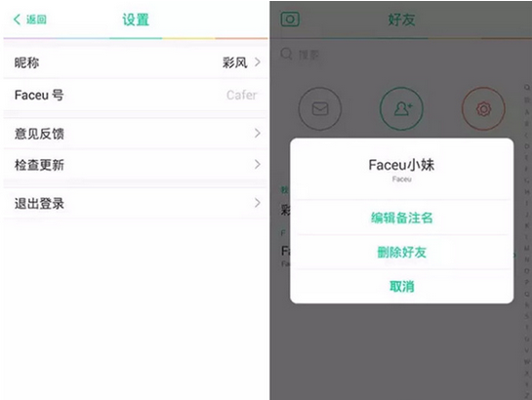
Task: Tap 取消 to dismiss the dialog
Action: click(x=402, y=287)
